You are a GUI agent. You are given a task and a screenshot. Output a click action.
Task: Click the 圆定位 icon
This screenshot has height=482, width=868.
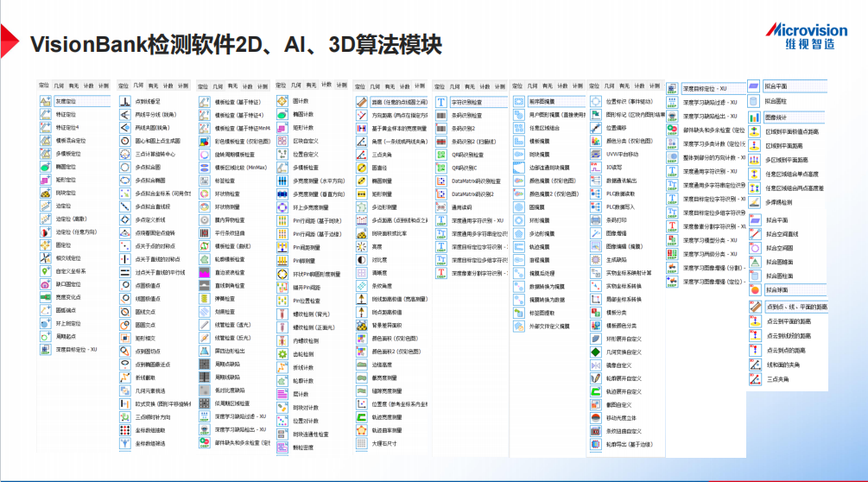46,245
